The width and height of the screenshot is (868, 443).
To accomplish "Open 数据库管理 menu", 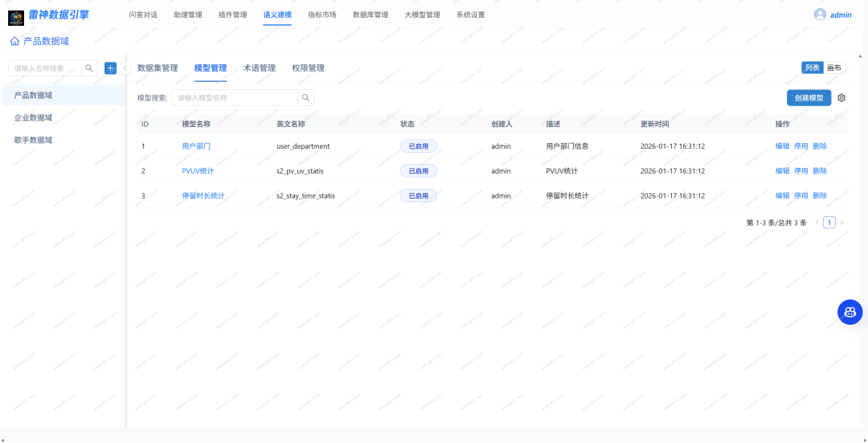I will tap(371, 15).
